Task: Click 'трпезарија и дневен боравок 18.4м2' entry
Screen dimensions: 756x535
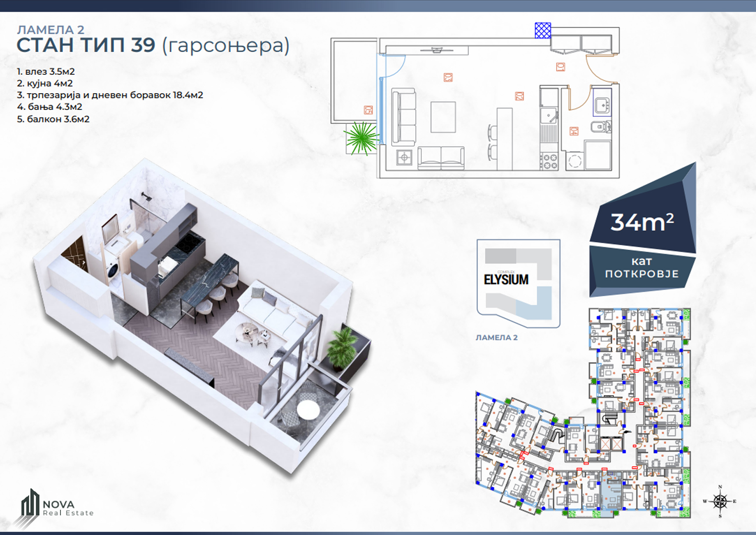Action: (x=110, y=95)
